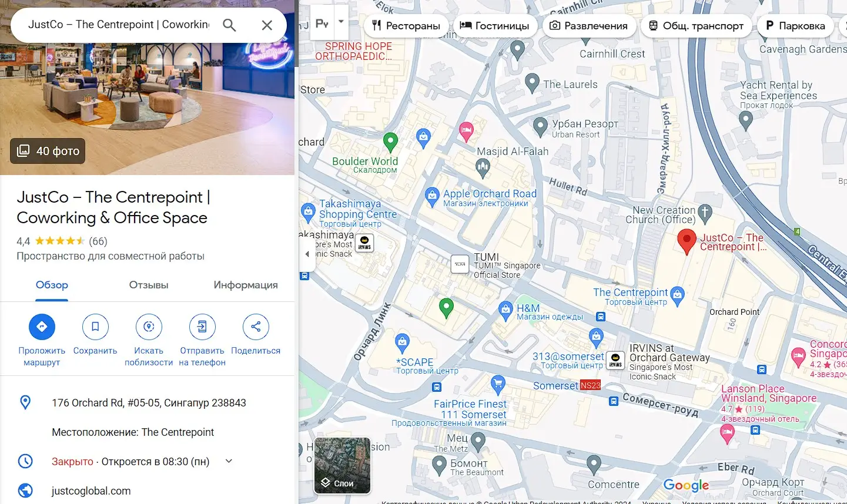Click the Masjid Al-Falah mosque pin
Screen dimensions: 847x504
pyautogui.click(x=483, y=168)
